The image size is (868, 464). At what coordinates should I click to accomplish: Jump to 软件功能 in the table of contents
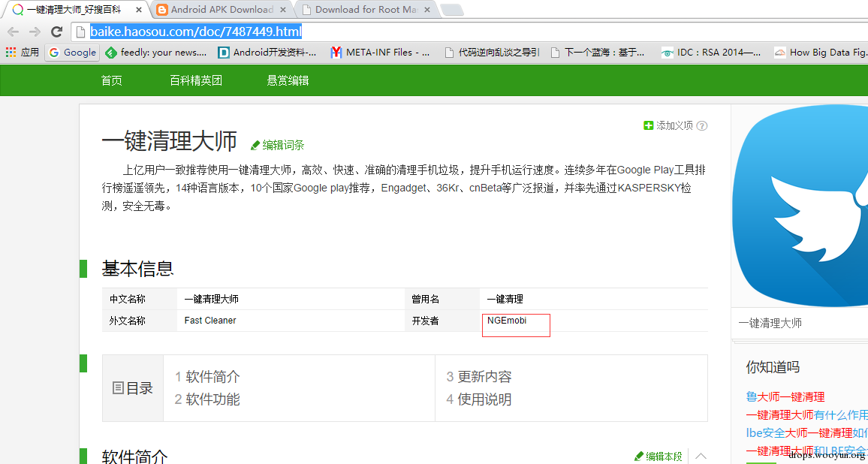coord(207,399)
